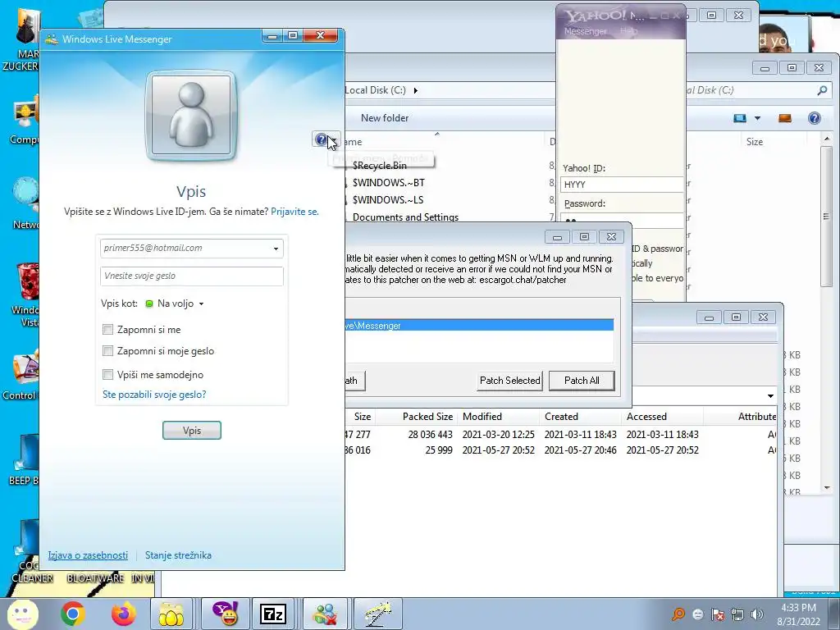Enable the 'Vpiši me samodejno' checkbox
This screenshot has height=630, width=840.
click(x=107, y=374)
